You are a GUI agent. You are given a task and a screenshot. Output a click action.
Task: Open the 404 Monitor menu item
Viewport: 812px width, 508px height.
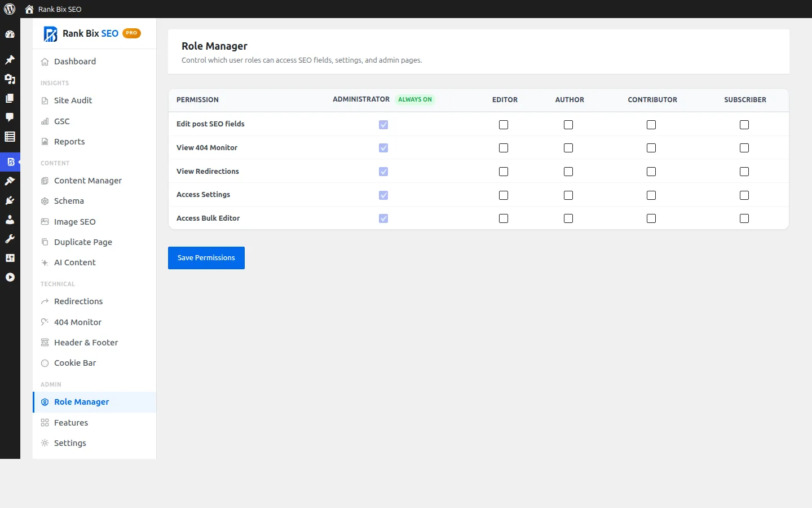(x=94, y=322)
